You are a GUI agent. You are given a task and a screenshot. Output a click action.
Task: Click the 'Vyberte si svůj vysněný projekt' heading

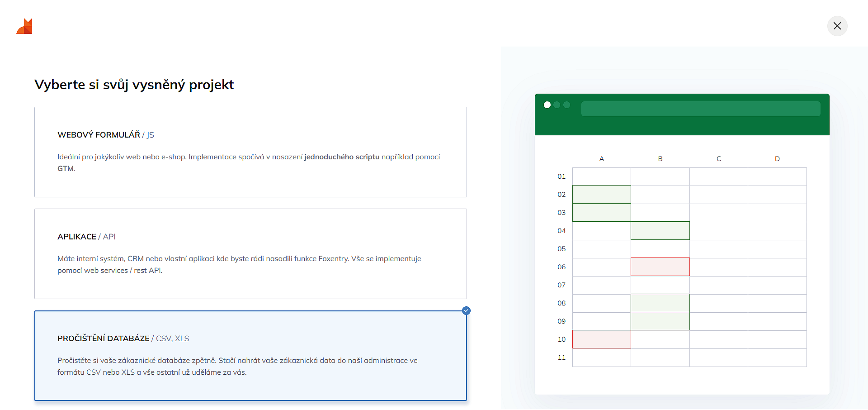click(x=134, y=85)
